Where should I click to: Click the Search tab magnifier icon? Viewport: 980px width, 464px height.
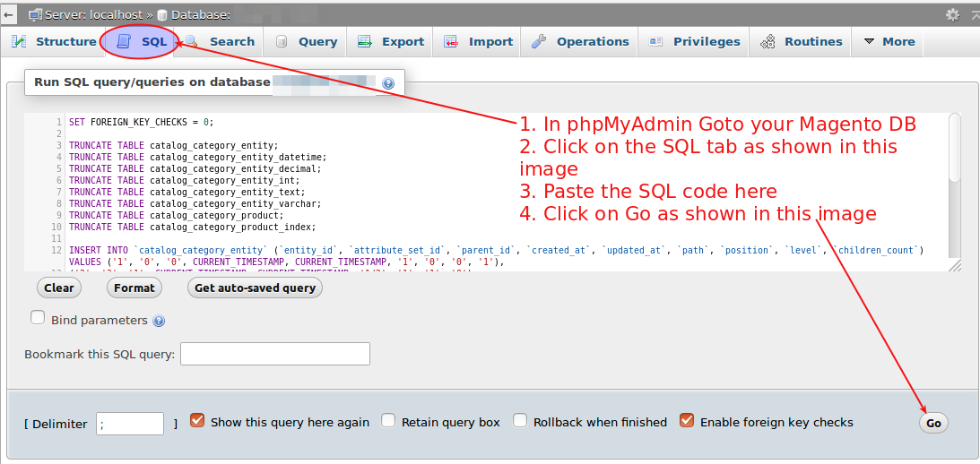pos(191,42)
